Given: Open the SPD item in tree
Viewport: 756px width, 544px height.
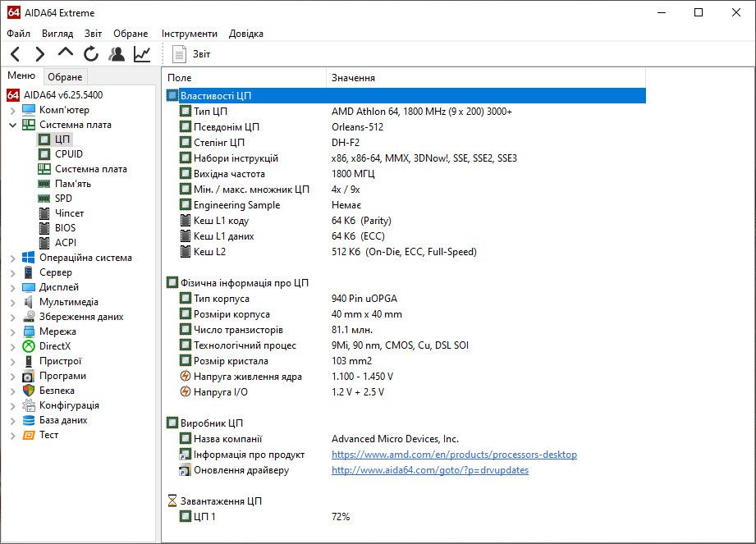Looking at the screenshot, I should [x=64, y=199].
